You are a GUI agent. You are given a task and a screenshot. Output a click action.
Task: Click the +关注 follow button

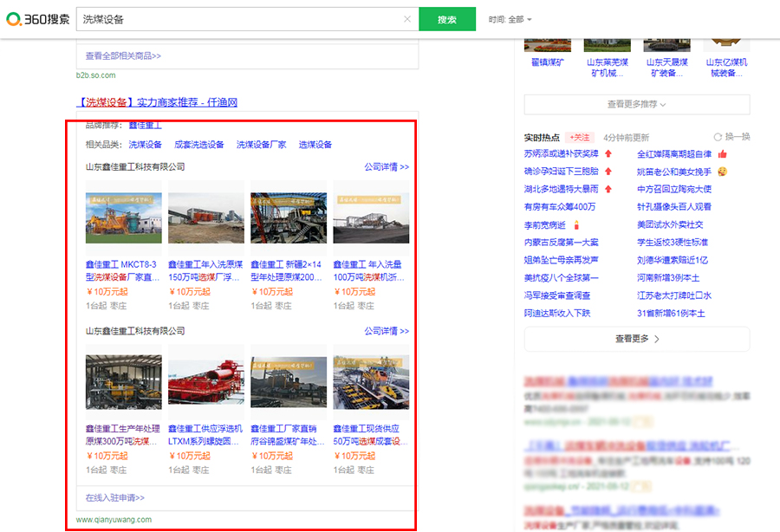coord(580,137)
